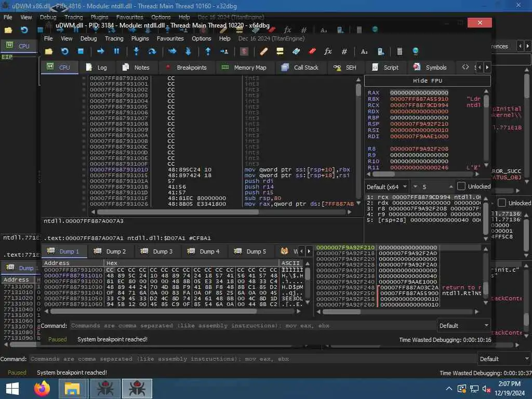The image size is (532, 399).
Task: Show labels icon in x64dbg toolbar
Action: coord(296,51)
